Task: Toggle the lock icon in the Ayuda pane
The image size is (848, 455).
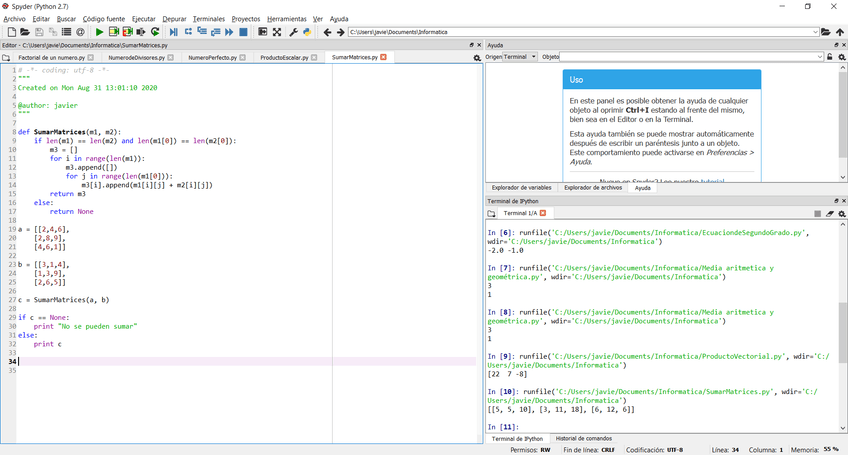Action: coord(830,57)
